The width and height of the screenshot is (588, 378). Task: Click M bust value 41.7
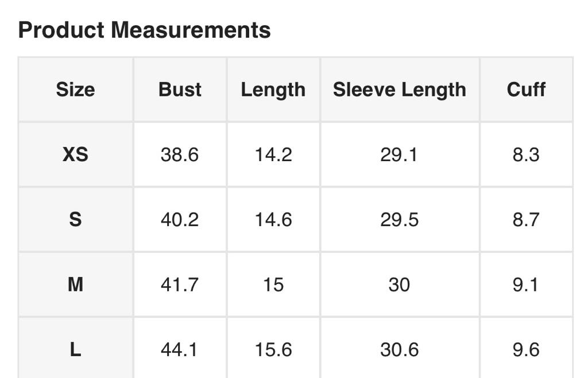pyautogui.click(x=180, y=284)
